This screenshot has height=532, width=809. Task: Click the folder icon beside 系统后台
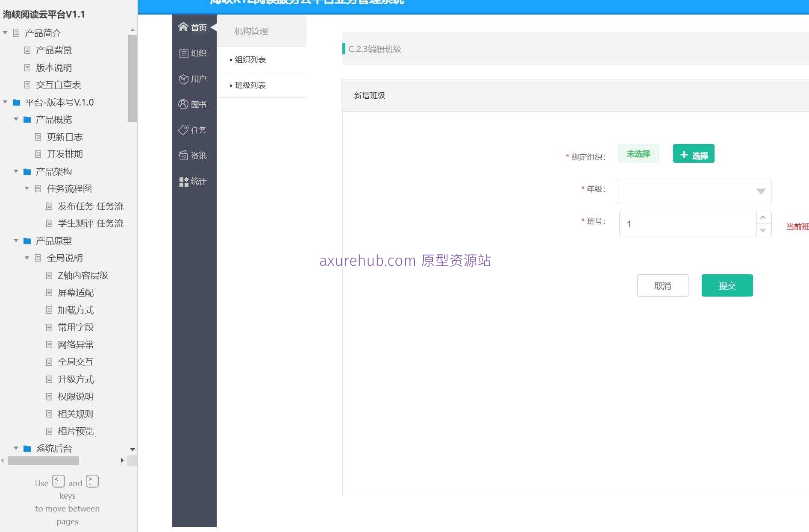[x=26, y=448]
